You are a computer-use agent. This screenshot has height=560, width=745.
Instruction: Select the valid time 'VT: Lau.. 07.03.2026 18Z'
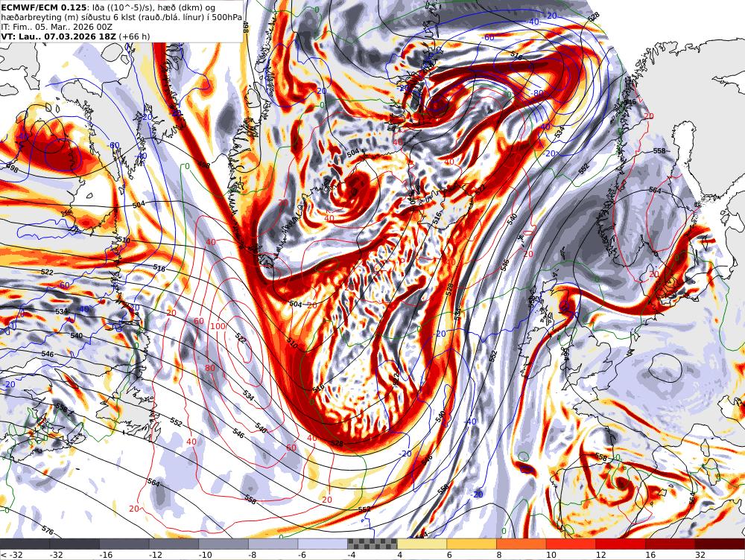click(x=58, y=36)
